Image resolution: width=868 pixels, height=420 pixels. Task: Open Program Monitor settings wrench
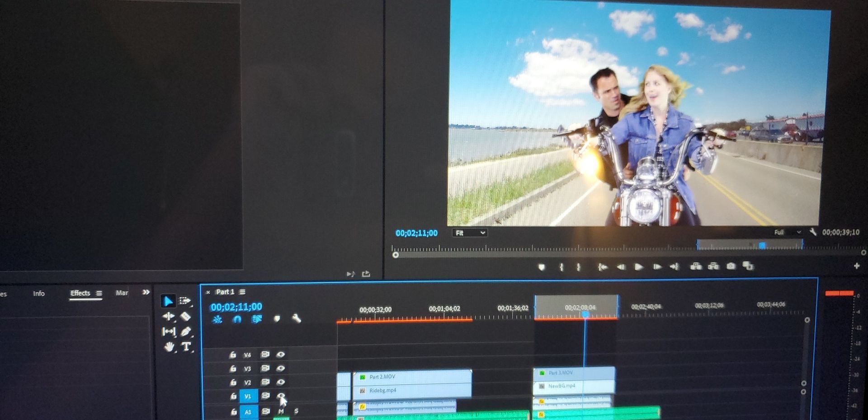813,232
